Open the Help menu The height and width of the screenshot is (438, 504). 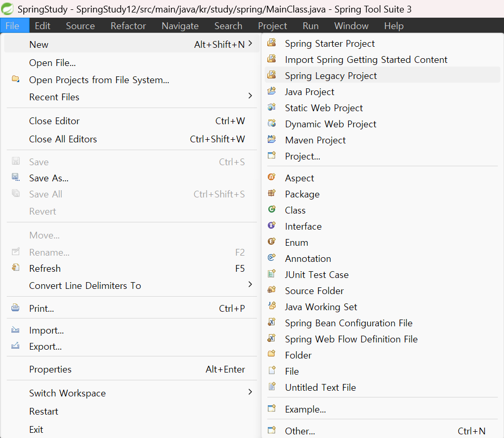coord(394,26)
